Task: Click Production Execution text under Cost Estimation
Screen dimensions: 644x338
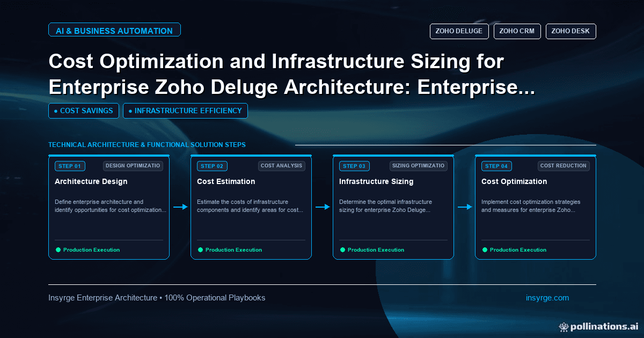Action: [x=233, y=250]
